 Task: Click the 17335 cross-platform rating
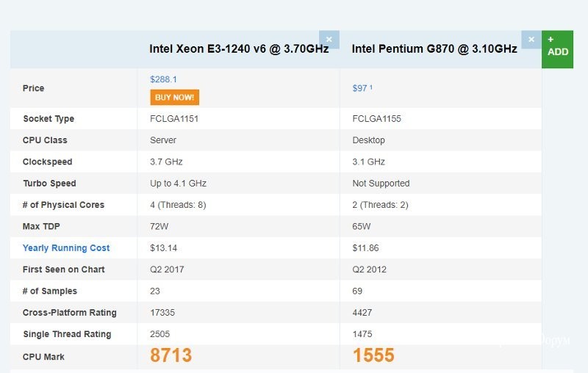tap(162, 312)
